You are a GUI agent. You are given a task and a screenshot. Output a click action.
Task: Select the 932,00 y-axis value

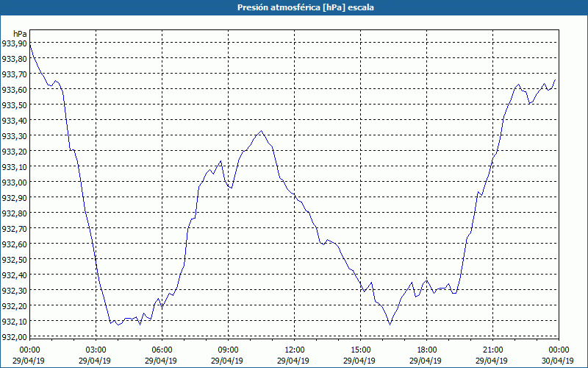pyautogui.click(x=14, y=336)
